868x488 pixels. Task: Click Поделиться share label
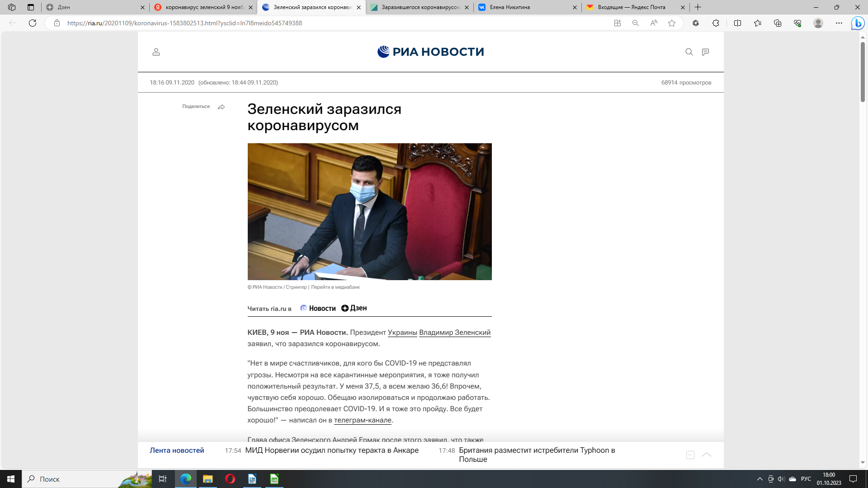196,107
